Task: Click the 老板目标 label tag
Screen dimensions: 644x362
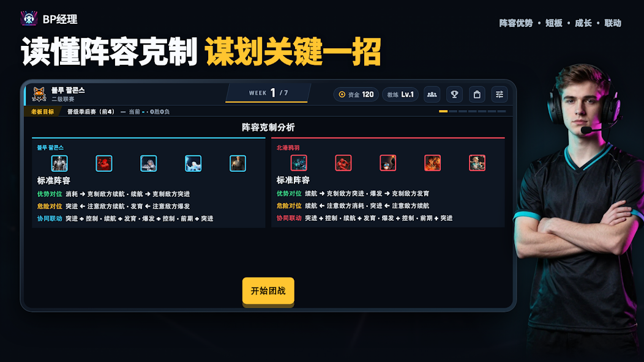Action: pos(42,112)
